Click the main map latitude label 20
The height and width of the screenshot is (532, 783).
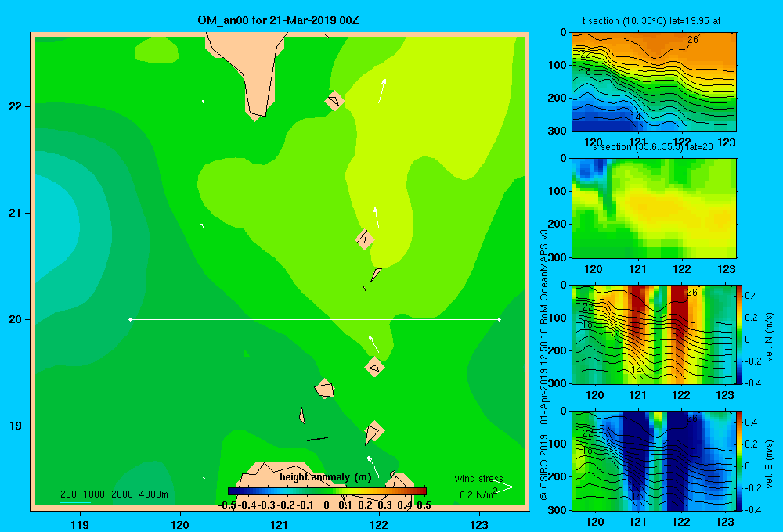[x=16, y=319]
